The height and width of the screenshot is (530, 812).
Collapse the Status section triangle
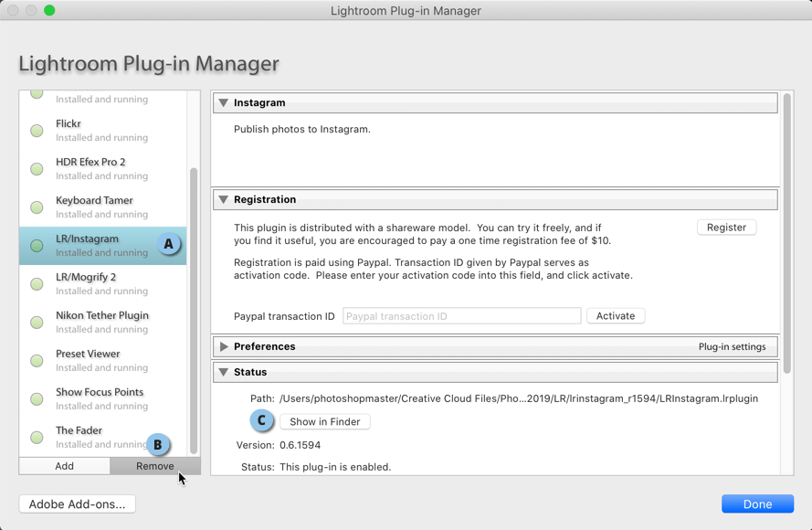(x=223, y=372)
